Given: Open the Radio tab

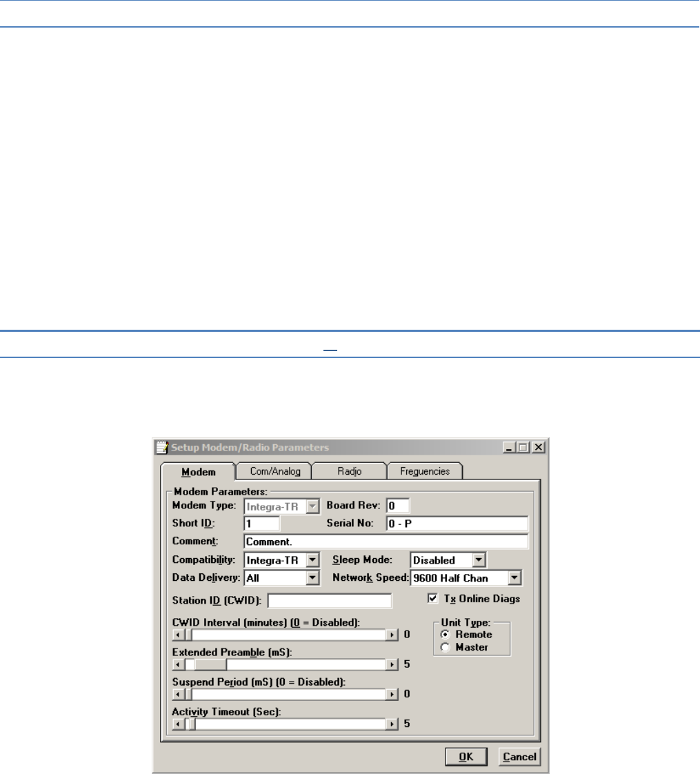Looking at the screenshot, I should (x=349, y=471).
